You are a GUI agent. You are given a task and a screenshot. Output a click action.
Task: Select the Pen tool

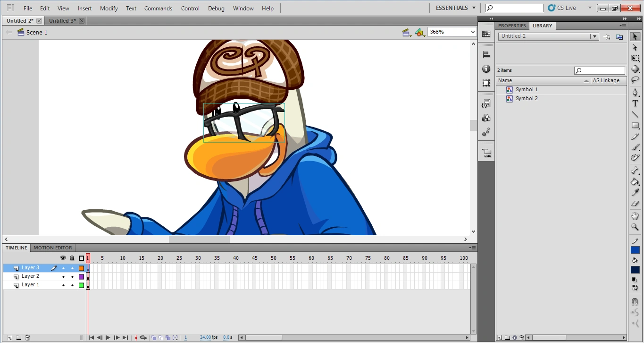[635, 93]
